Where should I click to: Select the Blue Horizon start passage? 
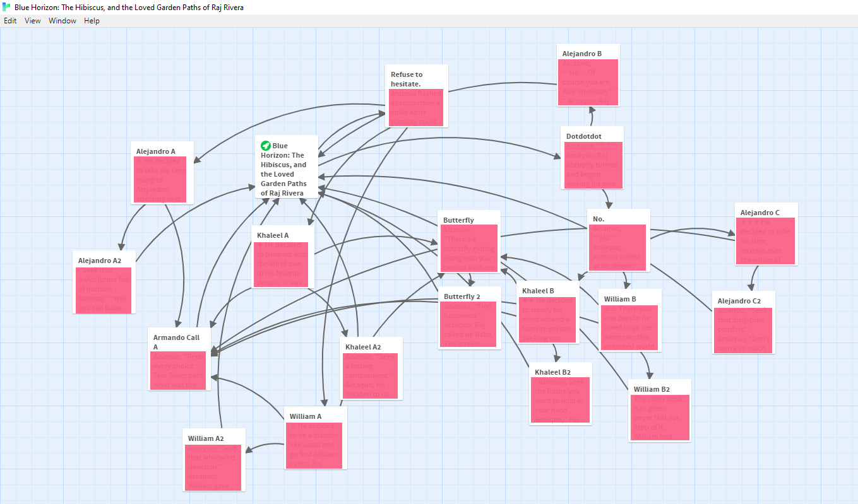tap(287, 167)
